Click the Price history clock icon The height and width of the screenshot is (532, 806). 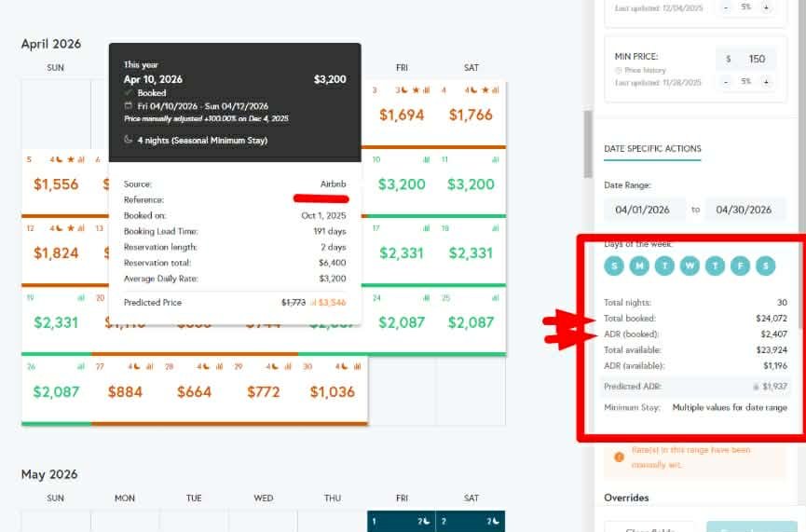(618, 70)
